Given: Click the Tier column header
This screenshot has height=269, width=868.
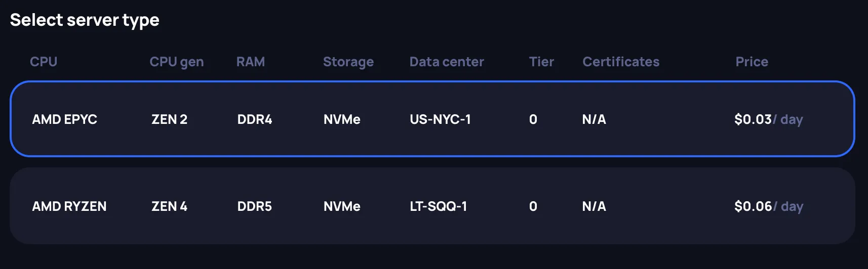Looking at the screenshot, I should (541, 62).
